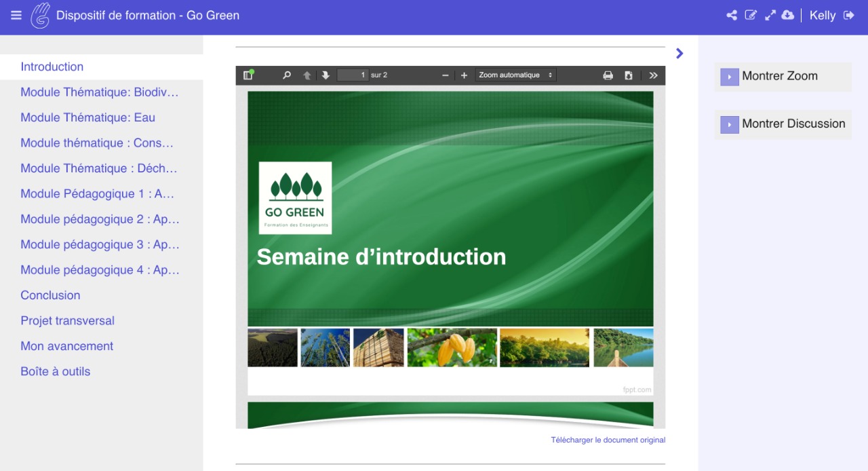Click Télécharger le document original link
The width and height of the screenshot is (868, 471).
(608, 440)
